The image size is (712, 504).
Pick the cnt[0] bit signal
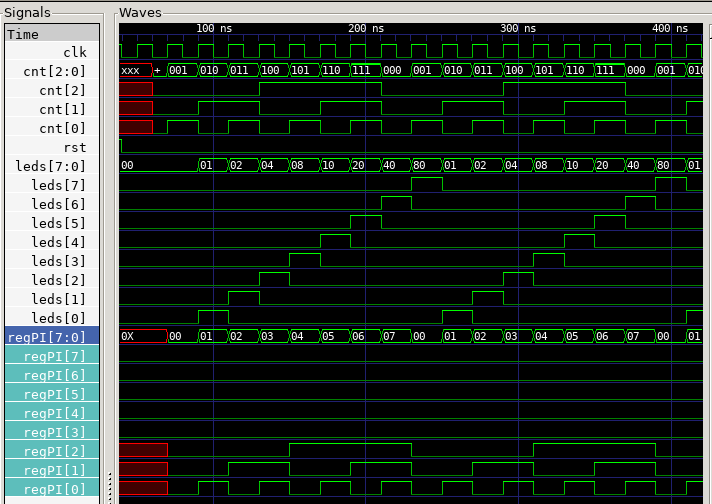coord(62,128)
